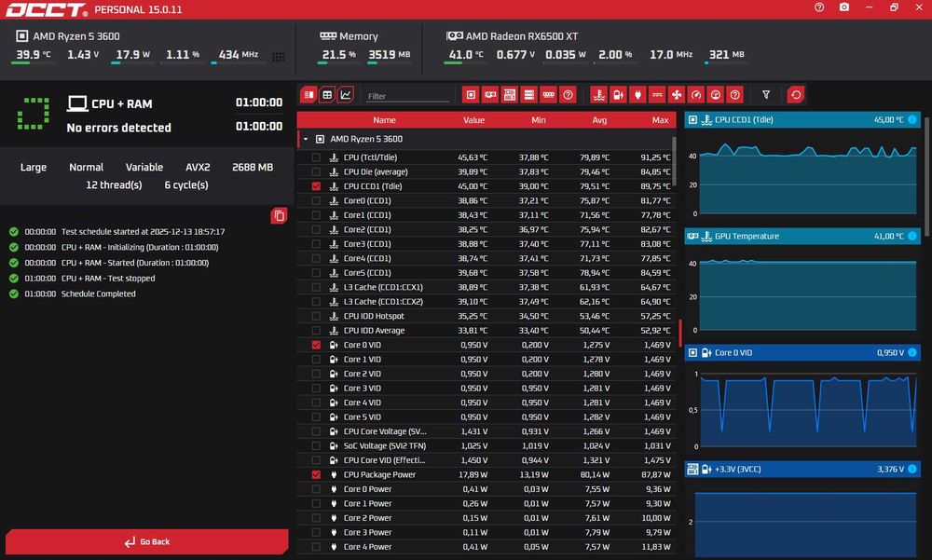Select the Core 0 VID graph header
This screenshot has height=560, width=932.
click(x=802, y=352)
